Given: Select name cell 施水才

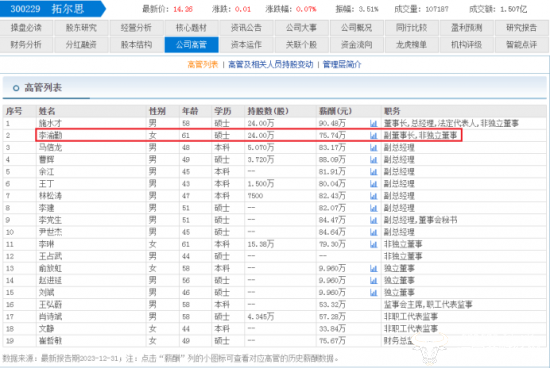Looking at the screenshot, I should point(50,123).
